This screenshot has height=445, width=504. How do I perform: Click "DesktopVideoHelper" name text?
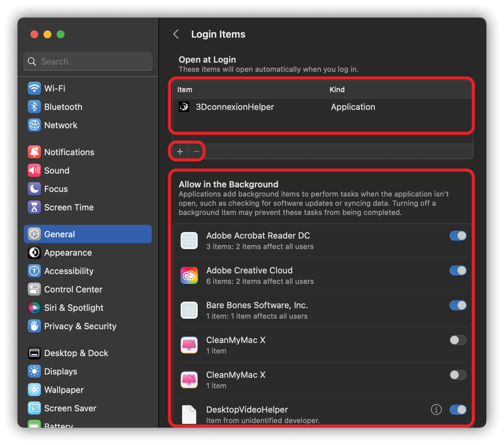click(x=247, y=409)
